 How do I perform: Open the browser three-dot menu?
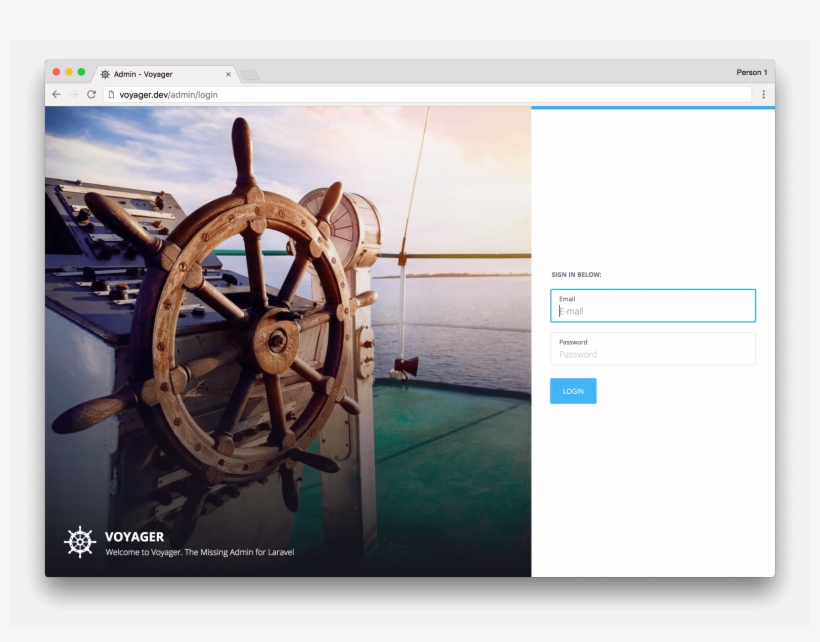coord(763,93)
